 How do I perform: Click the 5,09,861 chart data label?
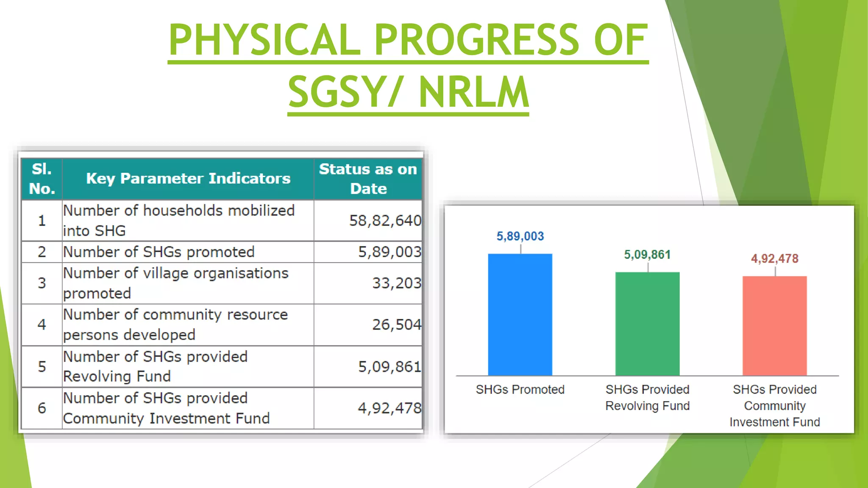pyautogui.click(x=647, y=255)
